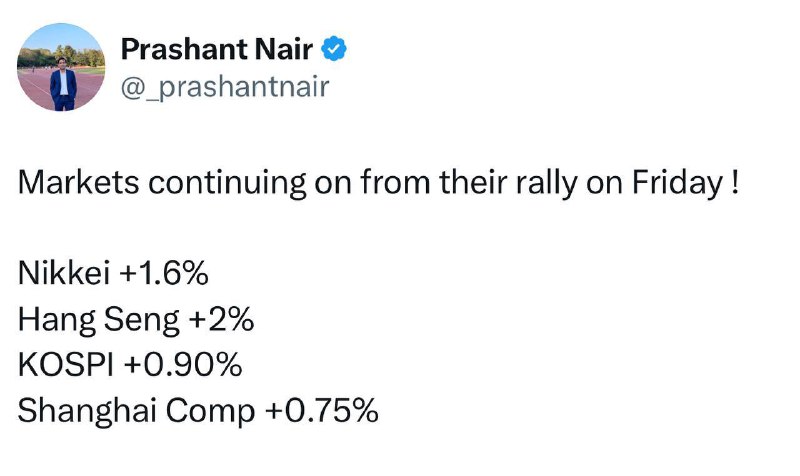Click the KOSPI +0.90% line

tap(130, 365)
